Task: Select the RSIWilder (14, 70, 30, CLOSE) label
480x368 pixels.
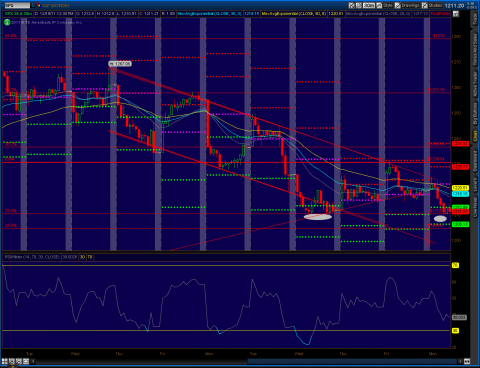Action: pos(32,257)
